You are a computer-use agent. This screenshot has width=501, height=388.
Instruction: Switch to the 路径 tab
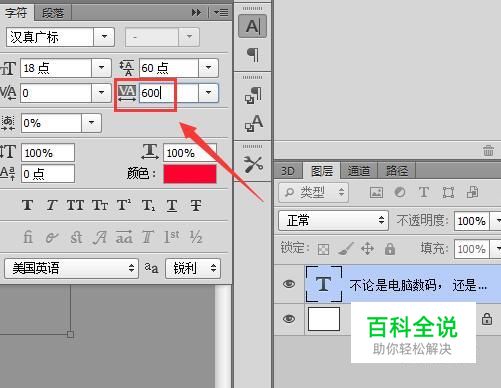click(397, 171)
